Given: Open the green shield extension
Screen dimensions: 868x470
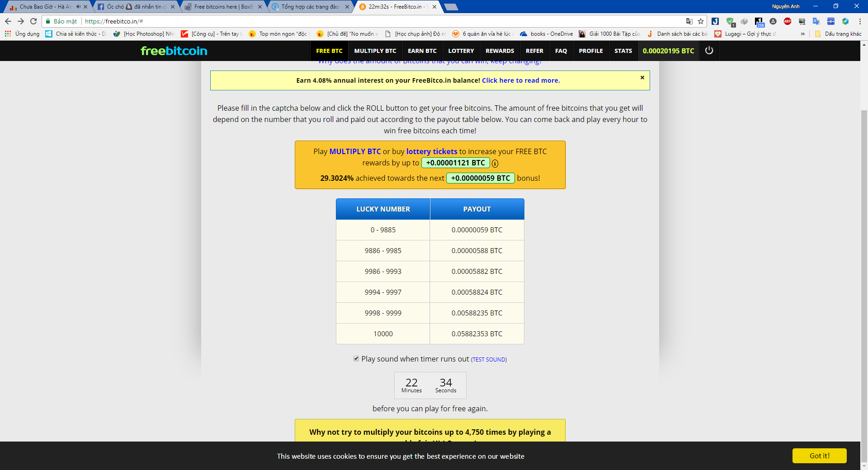Looking at the screenshot, I should [730, 21].
